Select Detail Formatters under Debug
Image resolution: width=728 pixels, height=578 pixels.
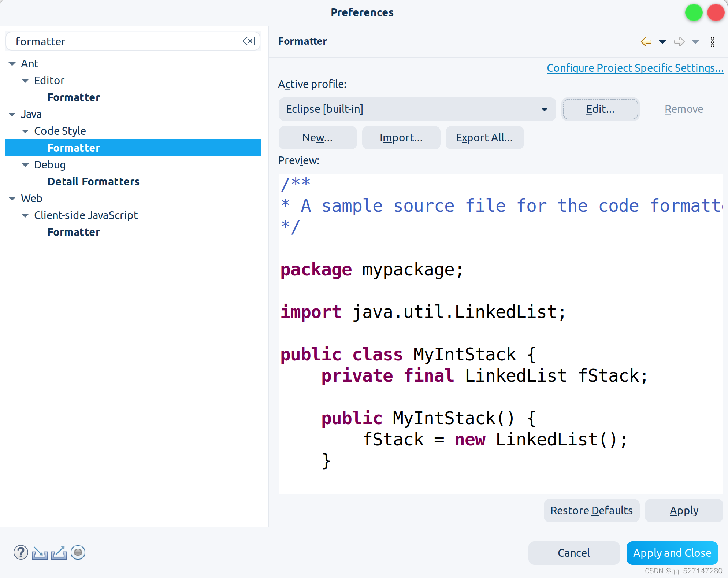point(93,182)
